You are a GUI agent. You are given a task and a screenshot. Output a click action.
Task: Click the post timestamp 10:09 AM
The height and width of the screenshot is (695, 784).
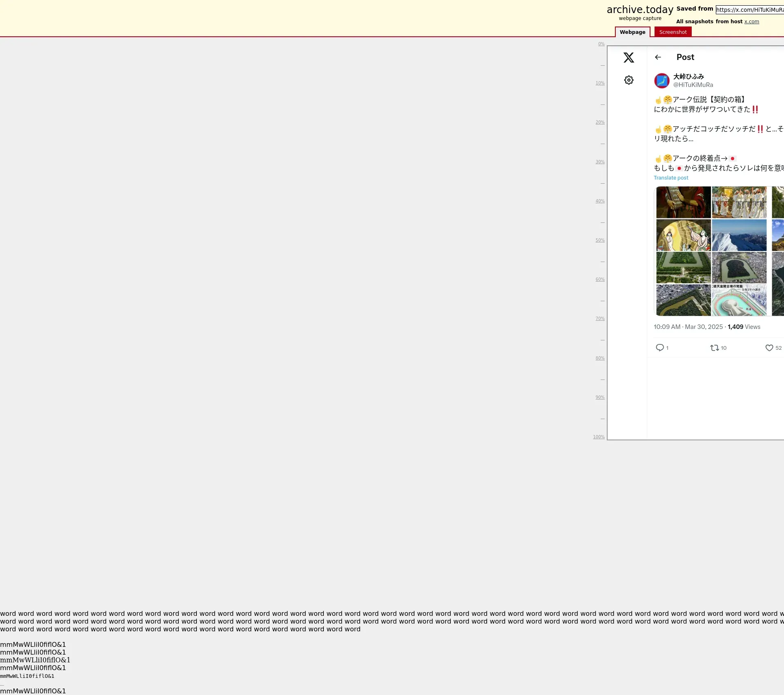(x=667, y=327)
